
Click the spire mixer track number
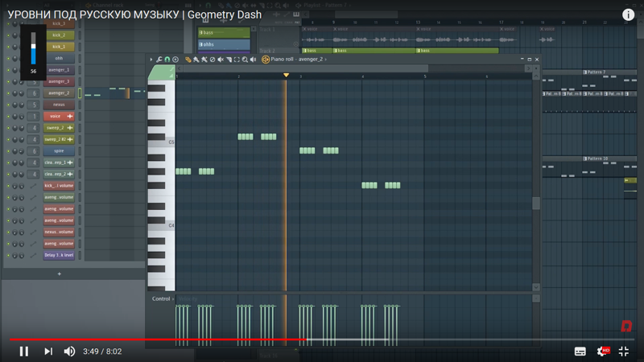click(x=34, y=151)
